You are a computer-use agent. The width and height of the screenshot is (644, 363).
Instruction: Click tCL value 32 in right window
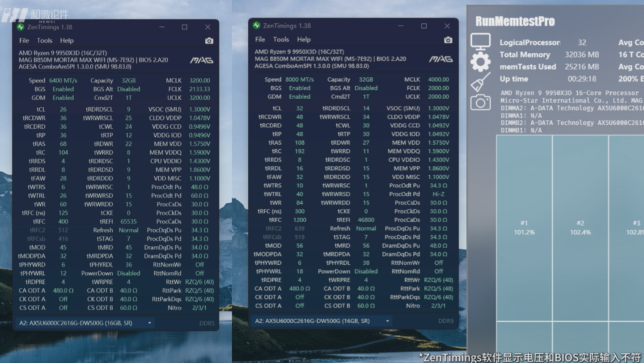tap(300, 108)
